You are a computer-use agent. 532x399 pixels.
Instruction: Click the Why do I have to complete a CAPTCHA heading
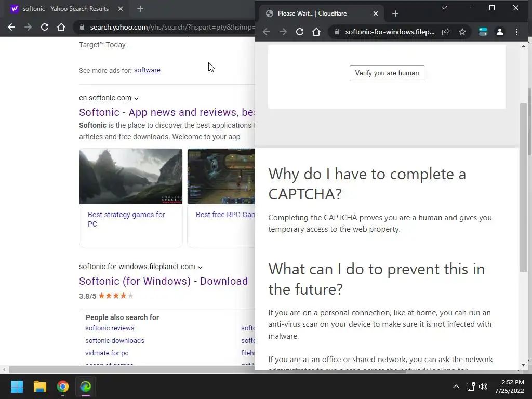click(x=367, y=184)
